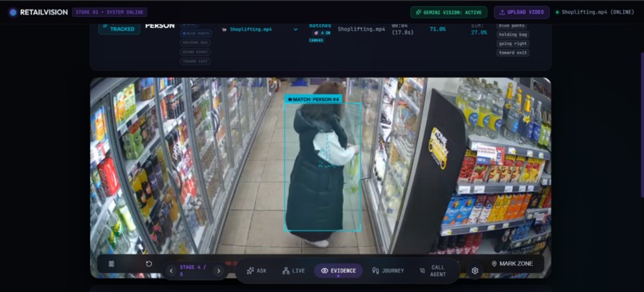Click the 71.0% confidence value
The width and height of the screenshot is (644, 292).
pyautogui.click(x=437, y=29)
